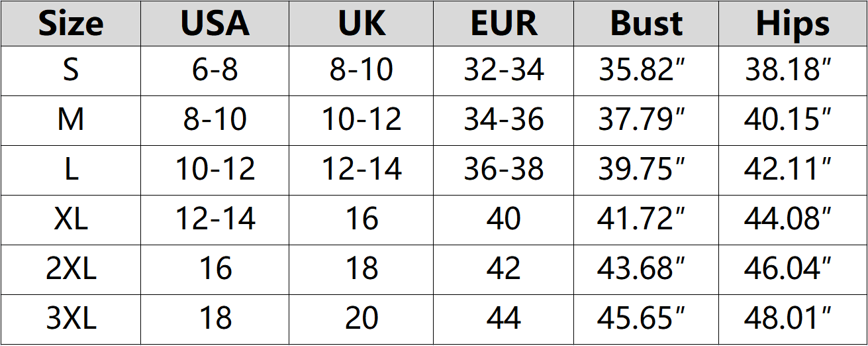The height and width of the screenshot is (346, 868).
Task: Click the USA column header
Action: 215,24
